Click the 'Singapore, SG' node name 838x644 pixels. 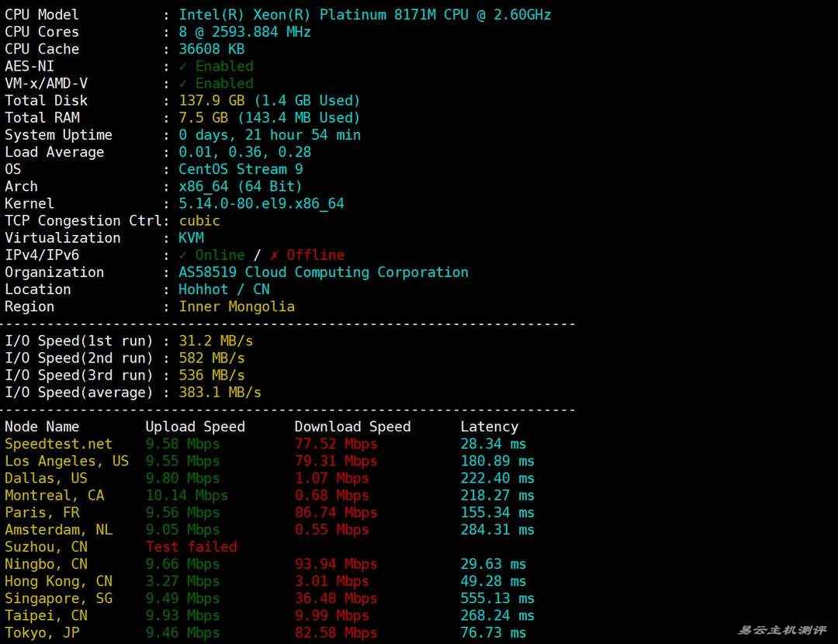[x=58, y=598]
